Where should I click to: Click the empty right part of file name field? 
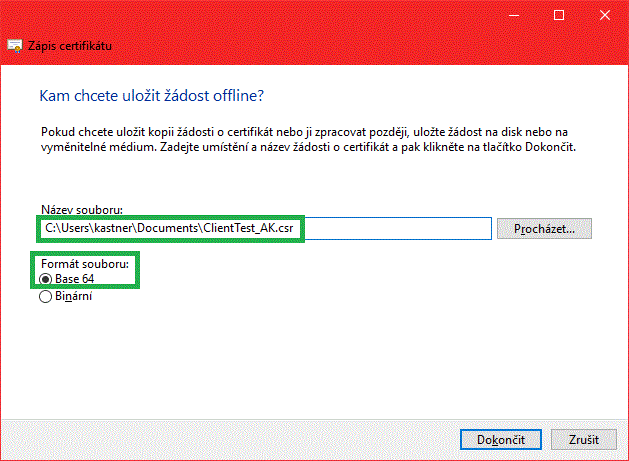(400, 229)
